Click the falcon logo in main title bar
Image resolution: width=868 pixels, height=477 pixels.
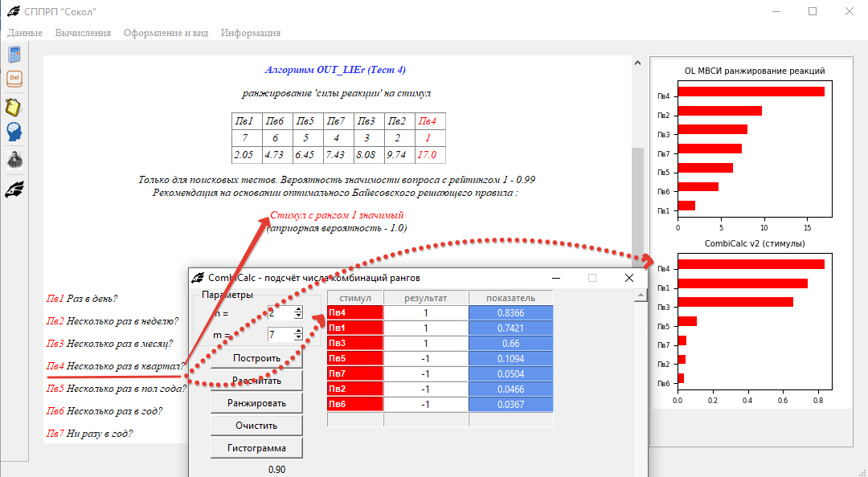click(12, 11)
